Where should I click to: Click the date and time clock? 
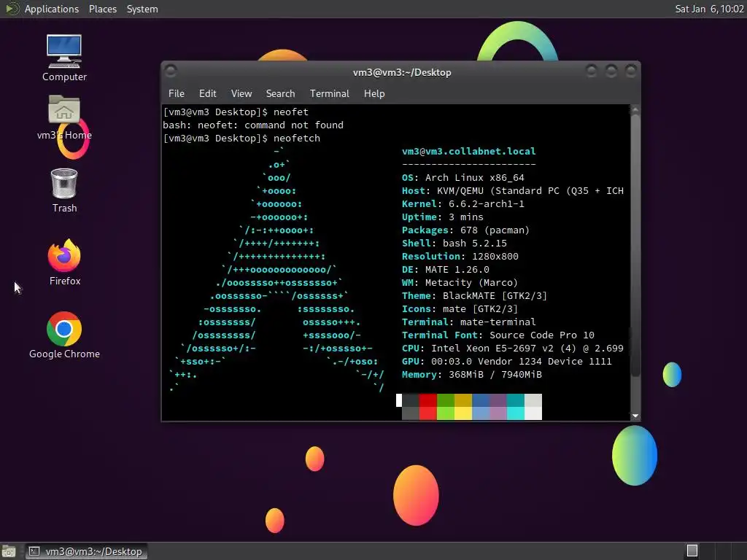(709, 9)
